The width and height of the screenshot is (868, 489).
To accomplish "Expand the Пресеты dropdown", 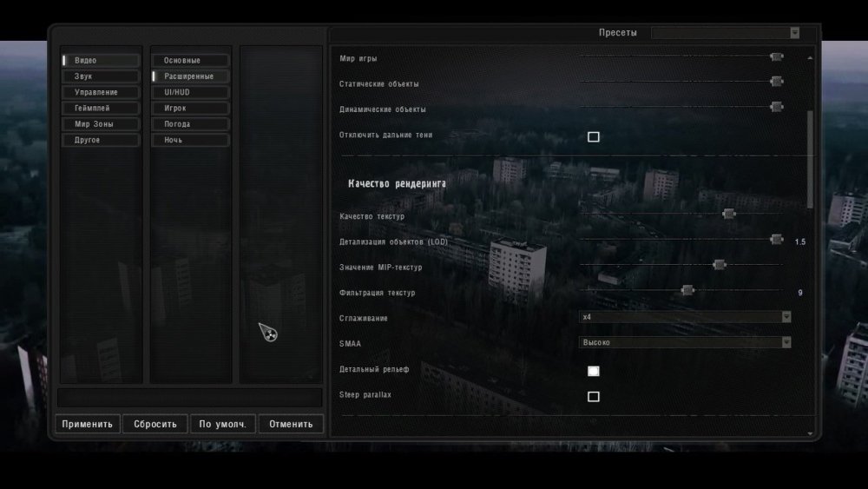I will pos(725,33).
